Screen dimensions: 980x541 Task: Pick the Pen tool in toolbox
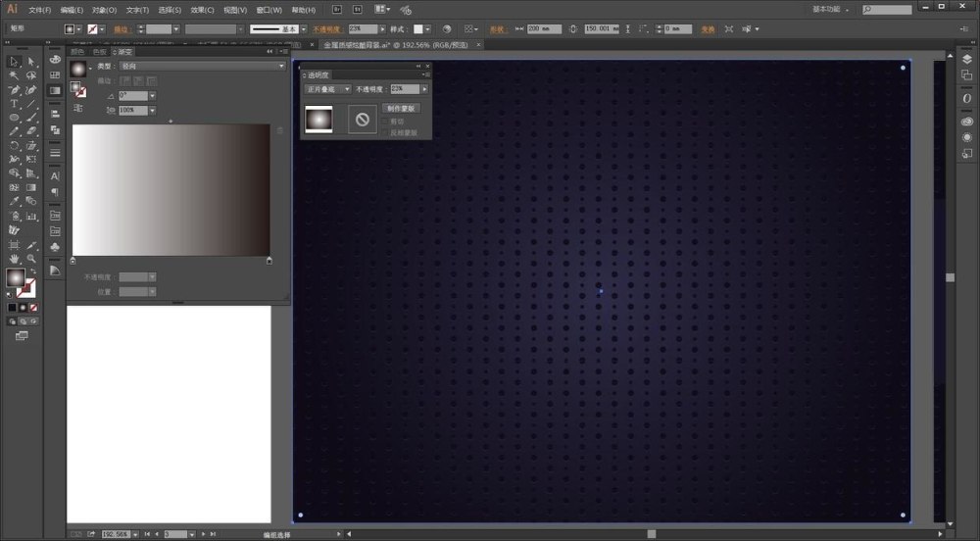(x=15, y=89)
